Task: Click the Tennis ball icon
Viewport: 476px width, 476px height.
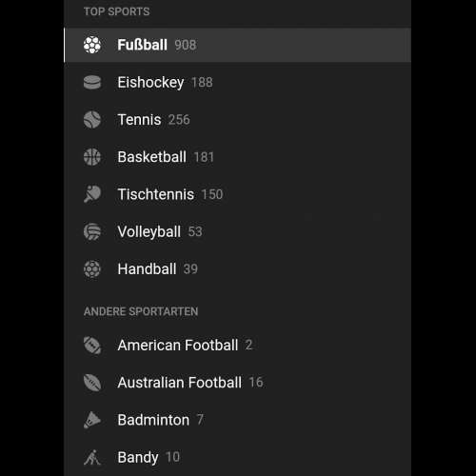Action: pos(92,120)
